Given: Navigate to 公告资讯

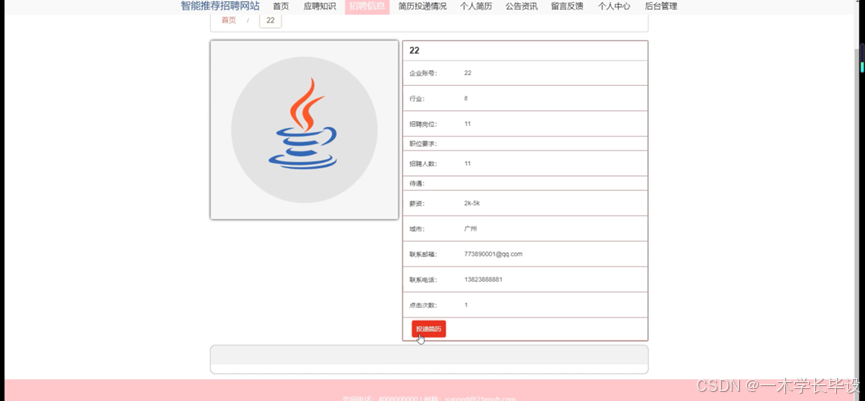Looking at the screenshot, I should point(521,7).
